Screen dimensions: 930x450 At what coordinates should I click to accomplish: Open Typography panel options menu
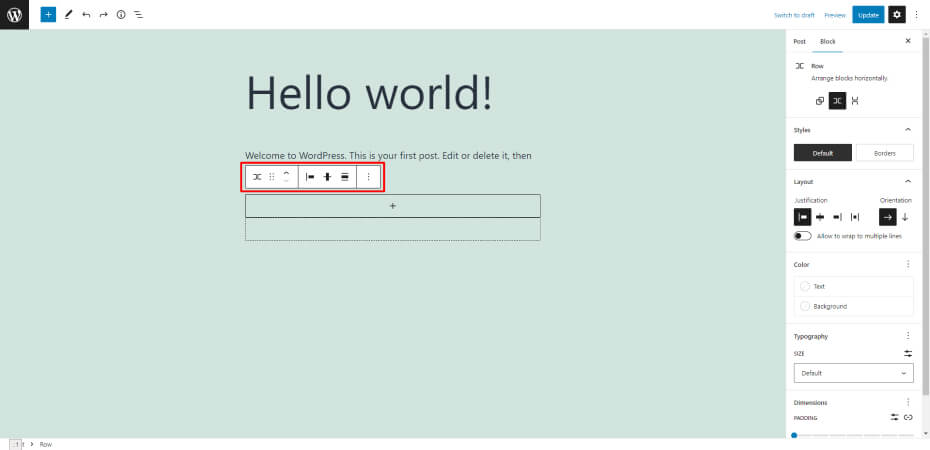[x=907, y=336]
